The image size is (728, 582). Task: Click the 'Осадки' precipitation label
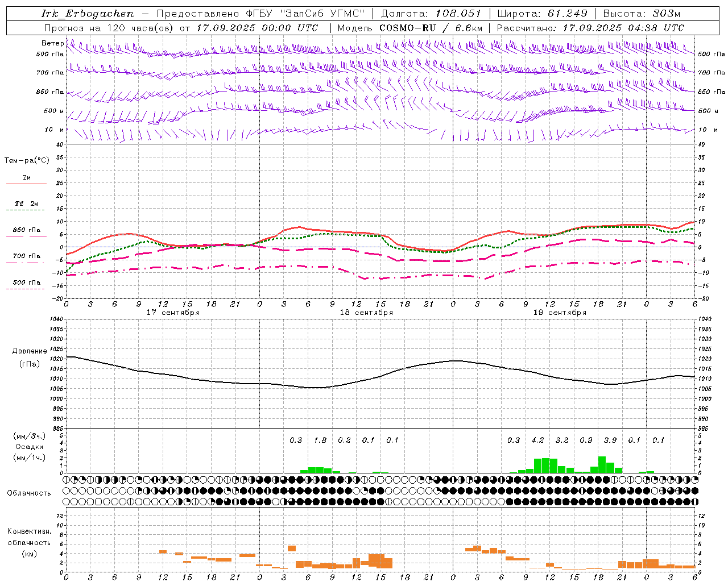tap(30, 447)
